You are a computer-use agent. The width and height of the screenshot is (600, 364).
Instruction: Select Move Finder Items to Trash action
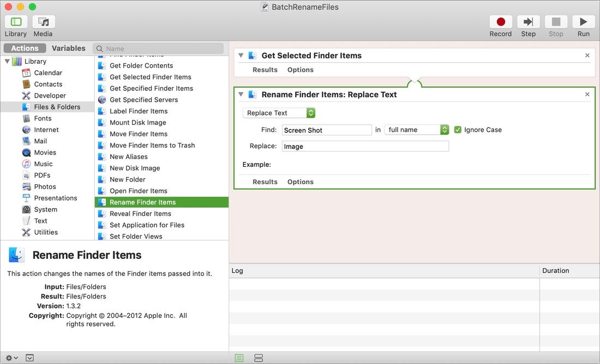161,145
